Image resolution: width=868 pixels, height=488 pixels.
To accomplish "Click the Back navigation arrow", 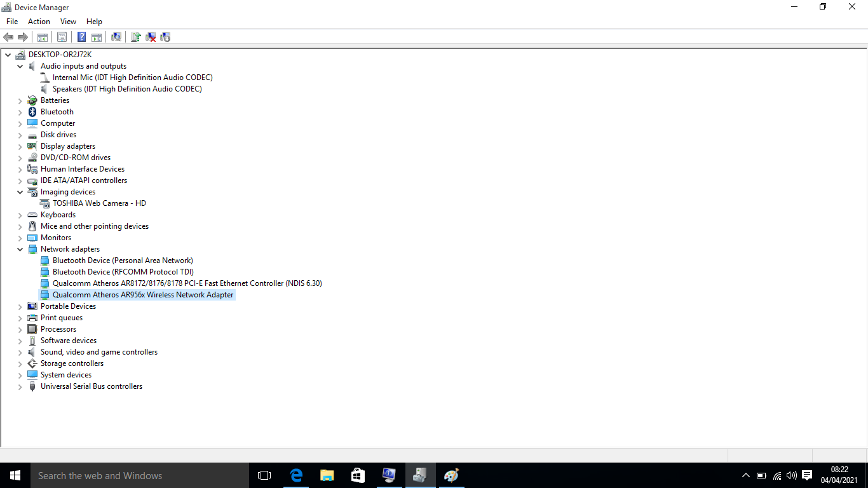I will click(8, 37).
